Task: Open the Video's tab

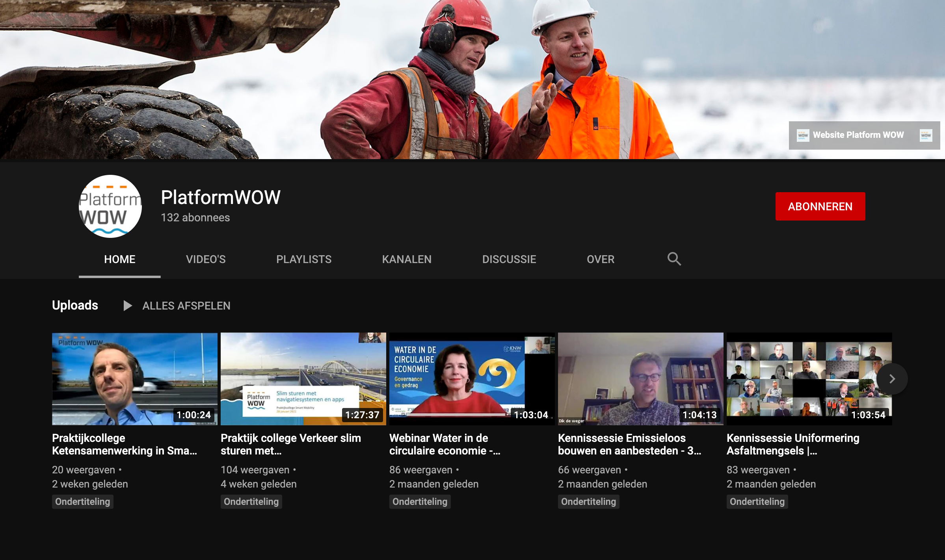Action: [x=206, y=259]
